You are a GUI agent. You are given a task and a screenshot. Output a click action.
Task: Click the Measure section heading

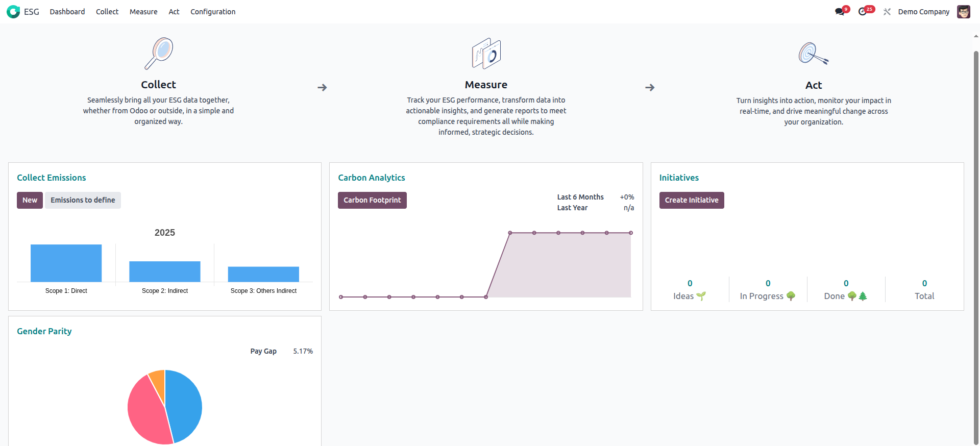pos(486,85)
